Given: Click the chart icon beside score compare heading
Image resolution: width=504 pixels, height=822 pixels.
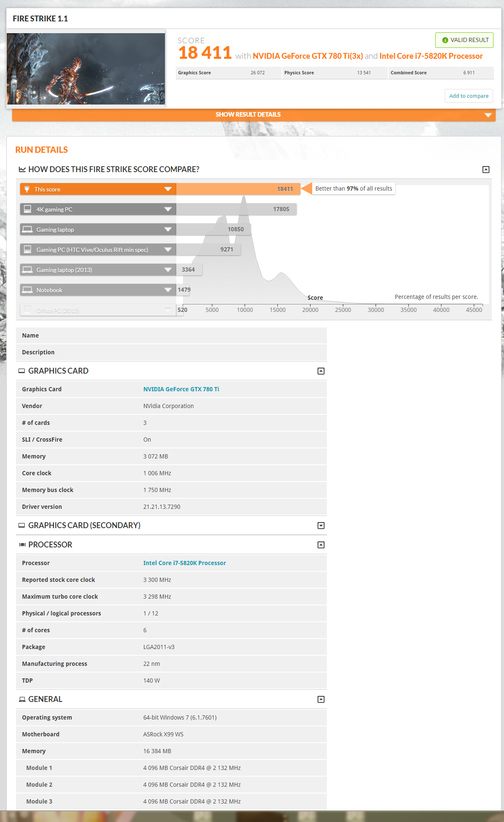Looking at the screenshot, I should [x=22, y=169].
